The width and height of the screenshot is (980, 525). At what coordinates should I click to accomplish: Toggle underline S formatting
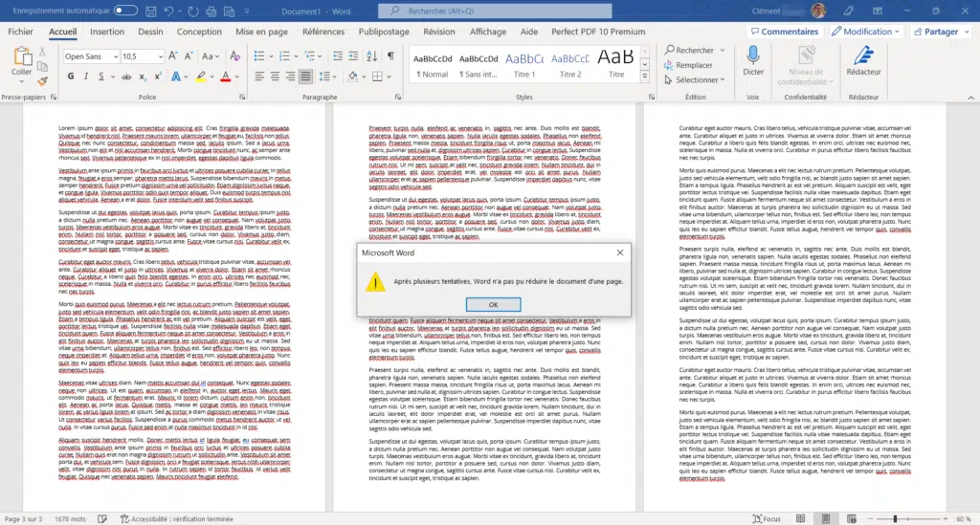coord(101,77)
